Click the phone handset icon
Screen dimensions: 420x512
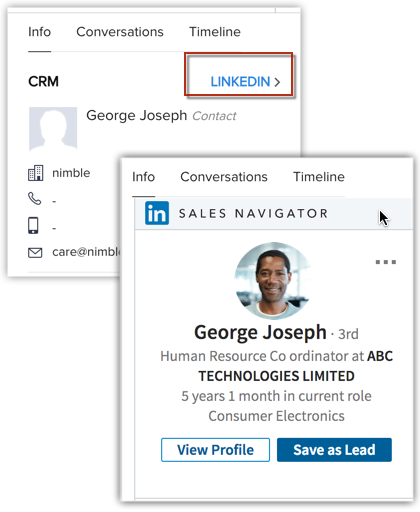[34, 199]
